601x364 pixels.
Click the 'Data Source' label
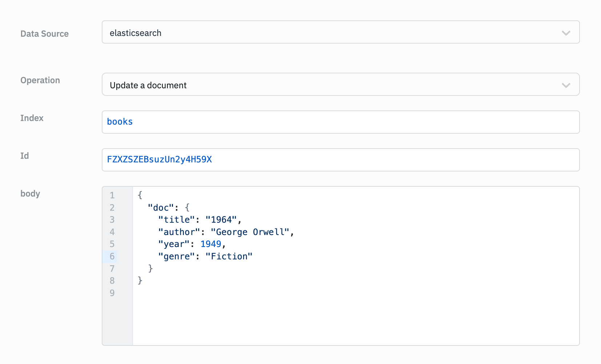click(x=44, y=34)
